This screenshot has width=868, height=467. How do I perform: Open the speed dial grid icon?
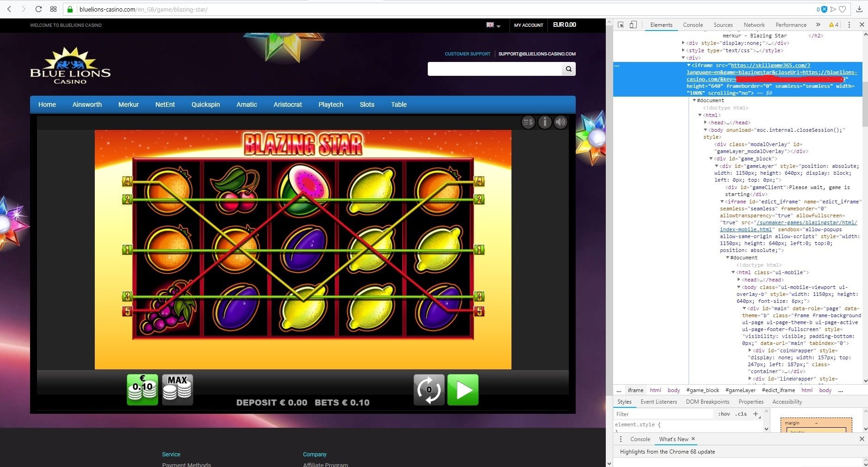pos(53,9)
